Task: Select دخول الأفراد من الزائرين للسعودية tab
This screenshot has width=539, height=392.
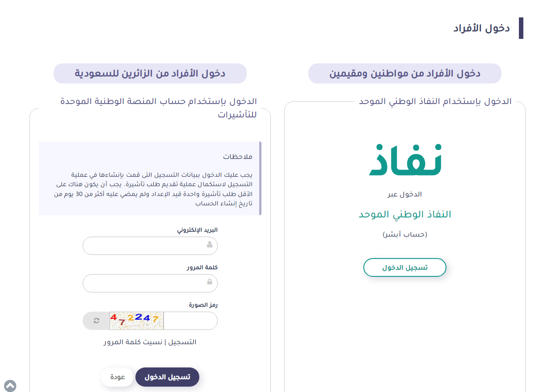Action: click(x=150, y=73)
